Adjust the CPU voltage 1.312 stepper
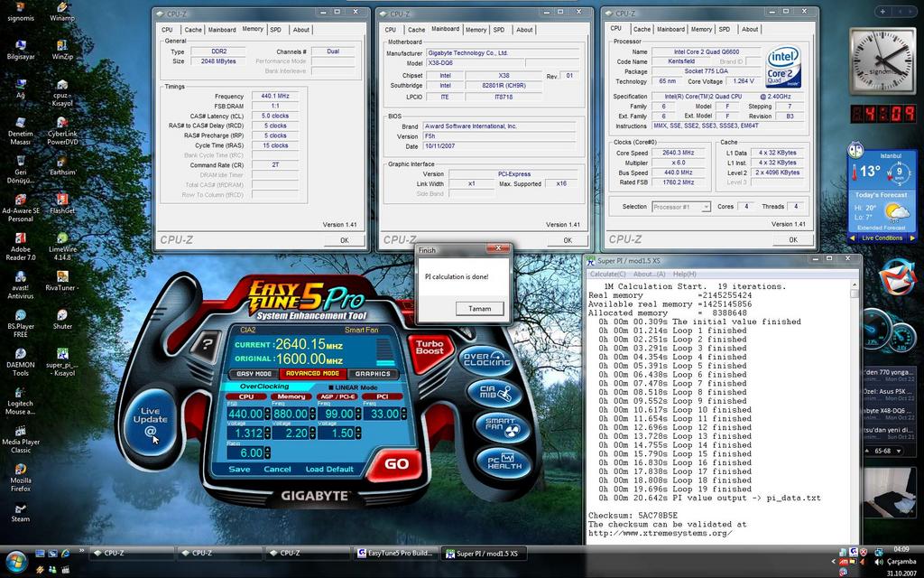This screenshot has height=578, width=924. pyautogui.click(x=267, y=433)
